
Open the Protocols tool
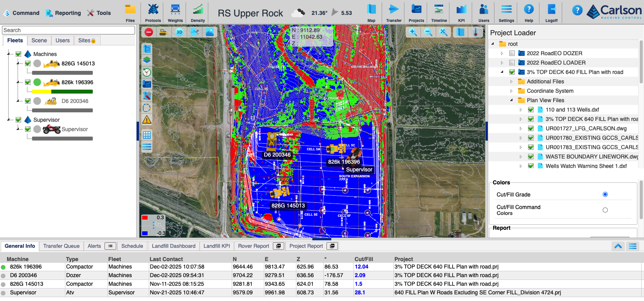pos(153,13)
